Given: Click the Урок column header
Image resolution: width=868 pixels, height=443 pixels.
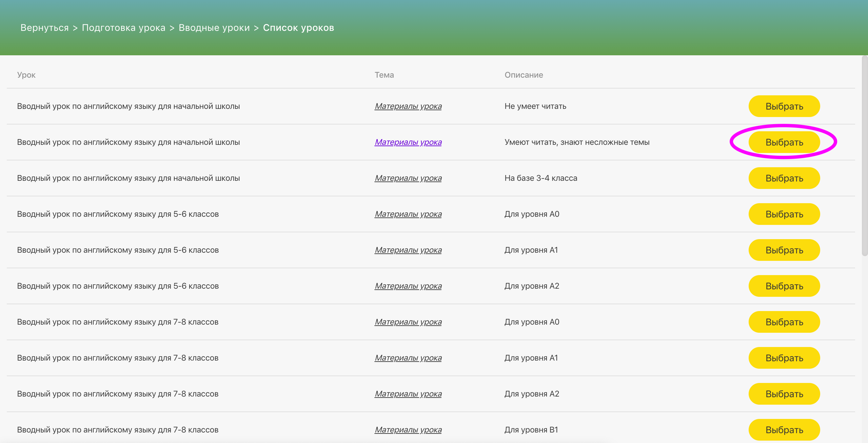Looking at the screenshot, I should (x=26, y=75).
